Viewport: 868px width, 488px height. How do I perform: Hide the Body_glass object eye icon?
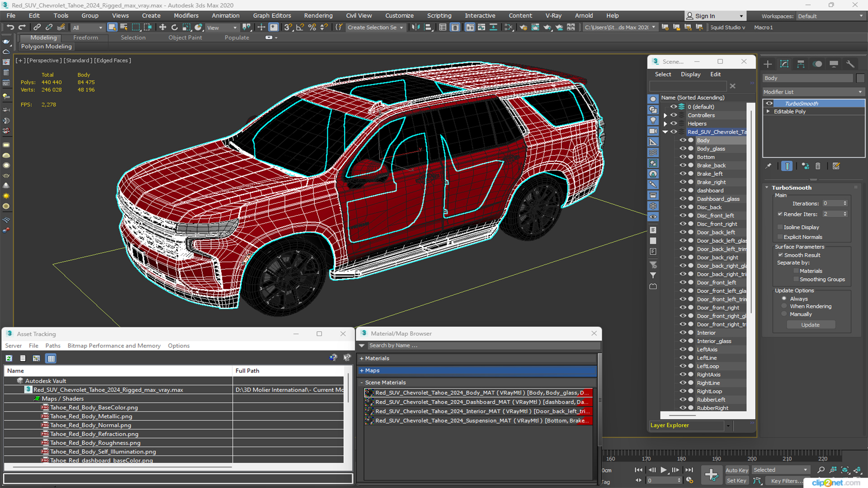[683, 149]
